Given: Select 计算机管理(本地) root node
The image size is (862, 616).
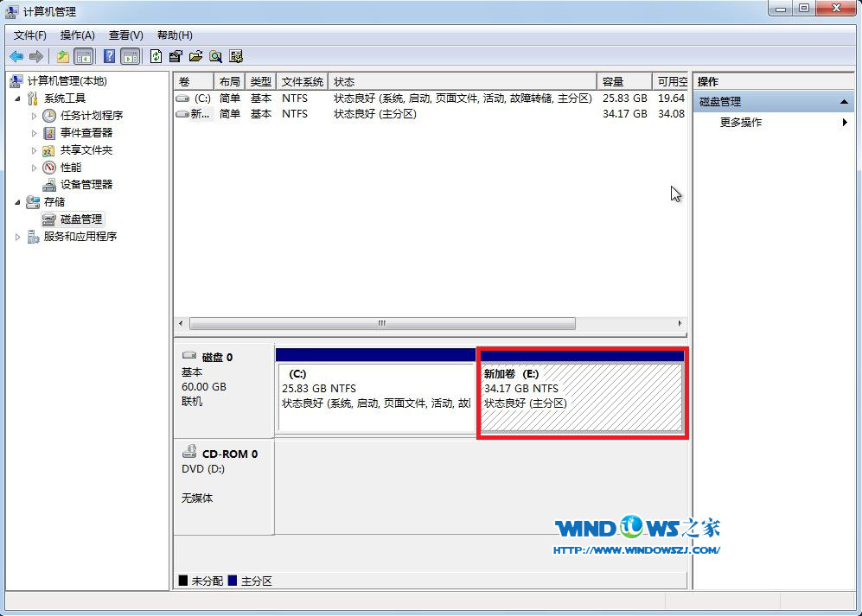Looking at the screenshot, I should click(x=67, y=80).
